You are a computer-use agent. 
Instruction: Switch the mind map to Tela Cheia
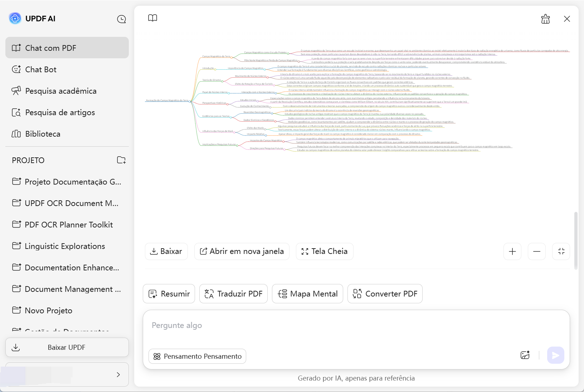click(324, 251)
